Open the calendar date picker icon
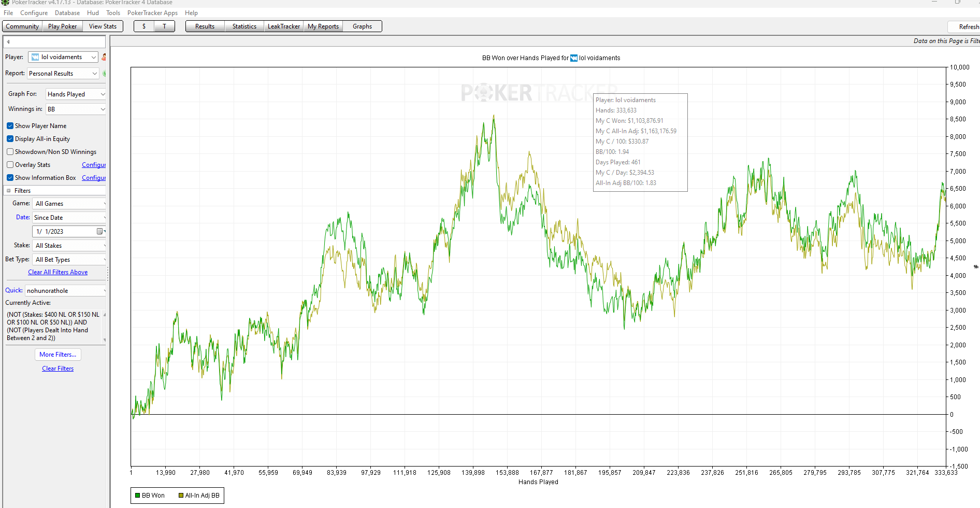 100,232
